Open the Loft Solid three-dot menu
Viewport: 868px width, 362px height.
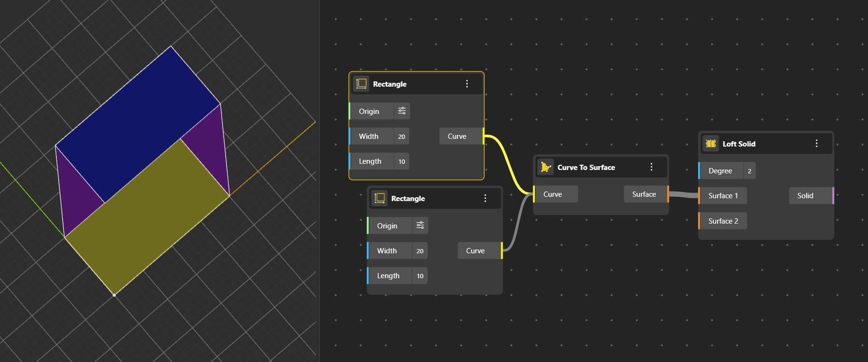tap(816, 144)
